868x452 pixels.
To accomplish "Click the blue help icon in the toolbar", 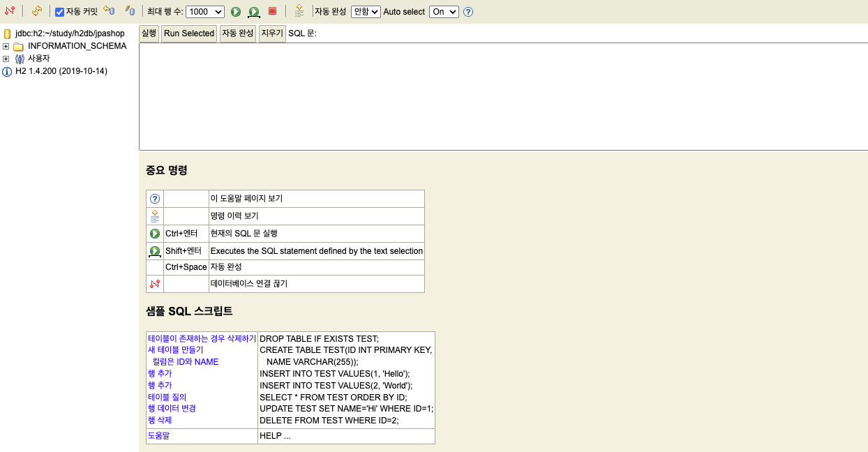I will pos(468,12).
